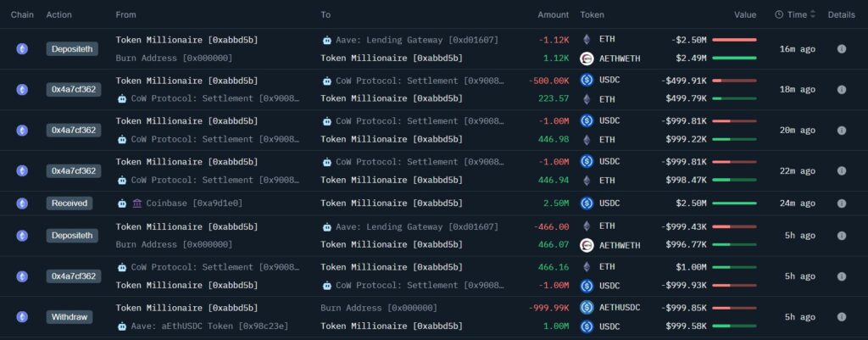Viewport: 868px width, 340px height.
Task: Click the Value column header
Action: (x=745, y=15)
